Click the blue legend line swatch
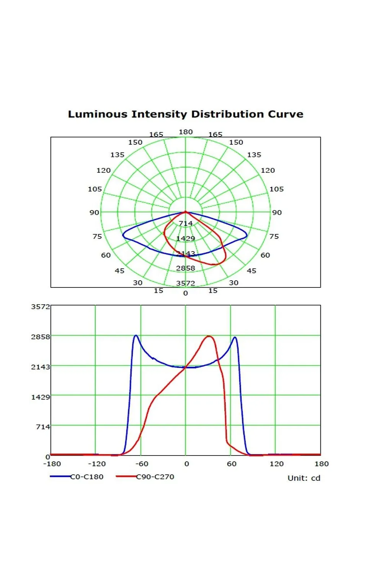The height and width of the screenshot is (588, 392). 60,477
